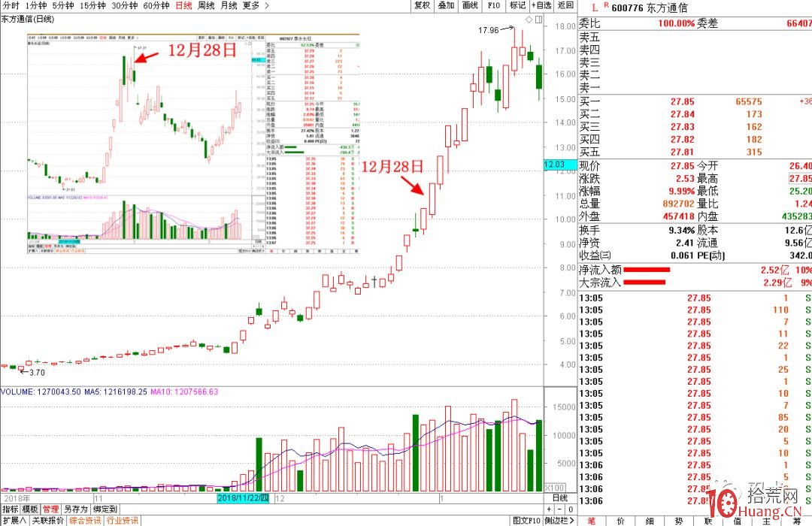This screenshot has width=812, height=526.
Task: Open the 关联报价 related quotes tab
Action: 48,520
